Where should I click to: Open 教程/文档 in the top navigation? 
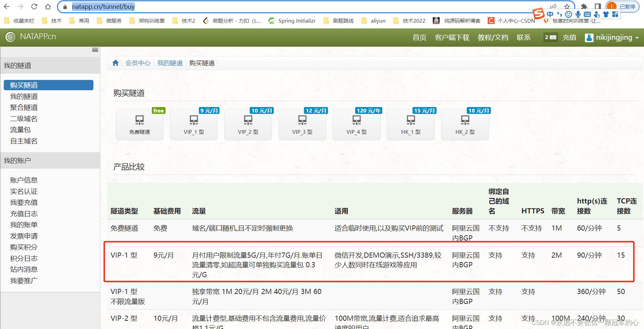tap(493, 37)
